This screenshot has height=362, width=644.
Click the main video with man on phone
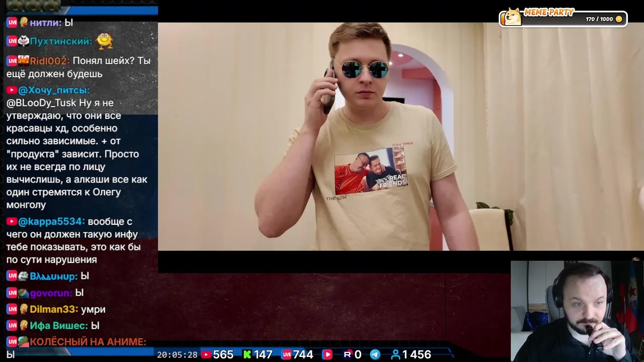coord(401,136)
